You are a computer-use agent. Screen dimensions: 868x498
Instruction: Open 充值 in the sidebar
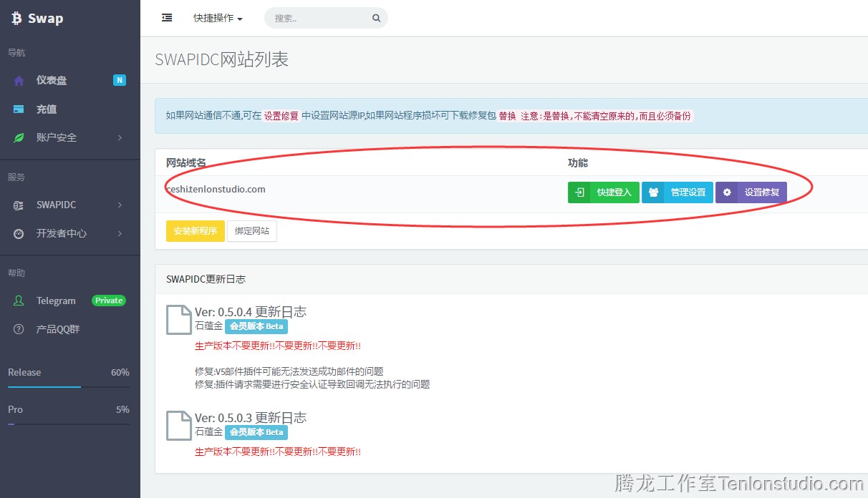(70, 109)
